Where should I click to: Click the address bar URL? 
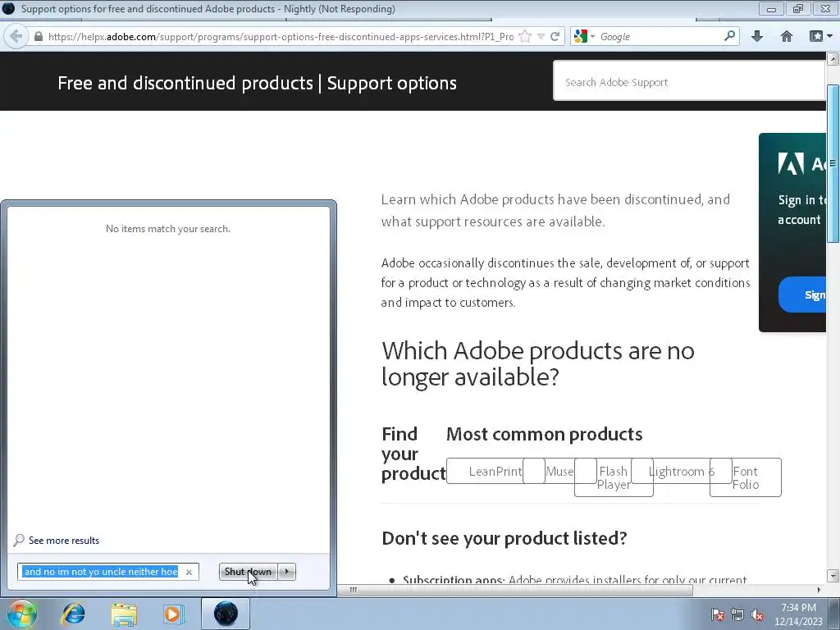281,37
